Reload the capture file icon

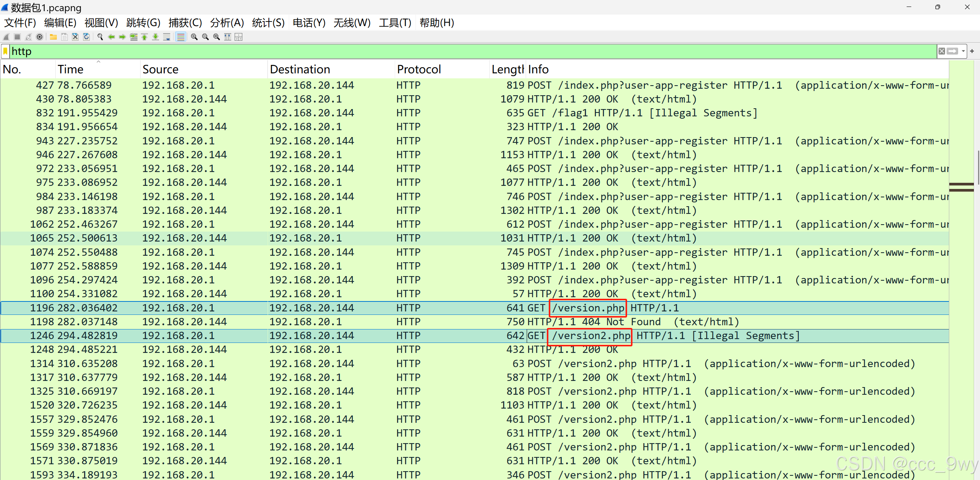tap(86, 37)
